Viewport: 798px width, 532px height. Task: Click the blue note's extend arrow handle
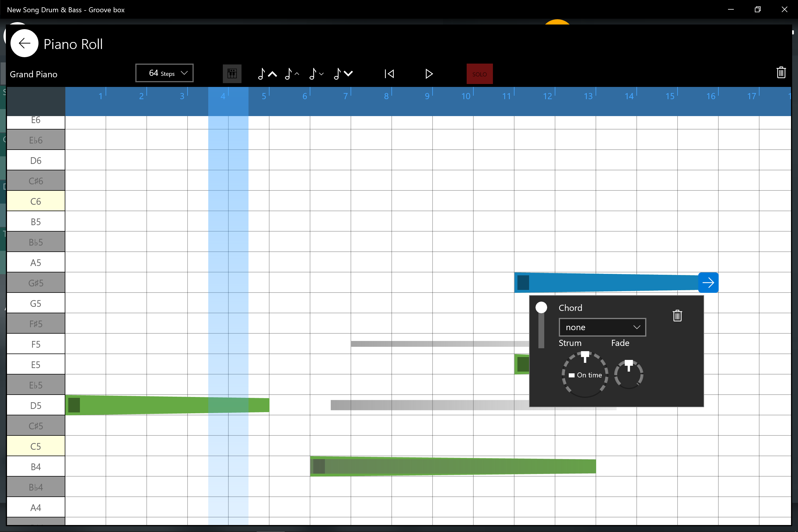click(x=708, y=282)
